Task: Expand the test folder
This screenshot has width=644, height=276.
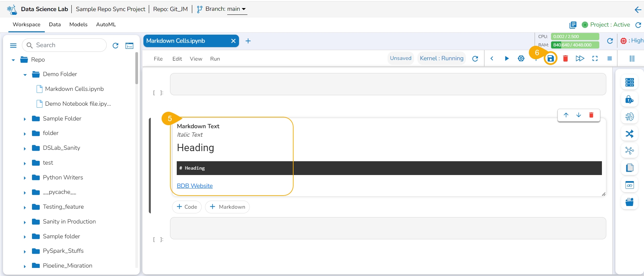Action: pyautogui.click(x=25, y=163)
